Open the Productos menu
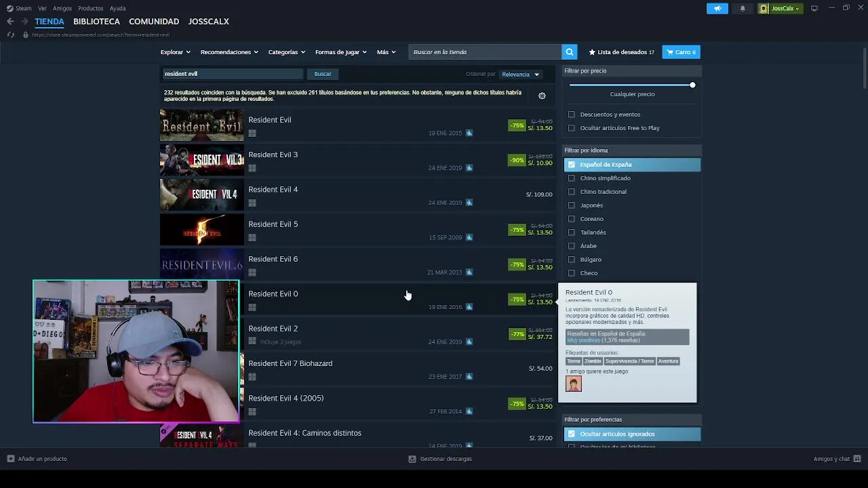 click(90, 8)
